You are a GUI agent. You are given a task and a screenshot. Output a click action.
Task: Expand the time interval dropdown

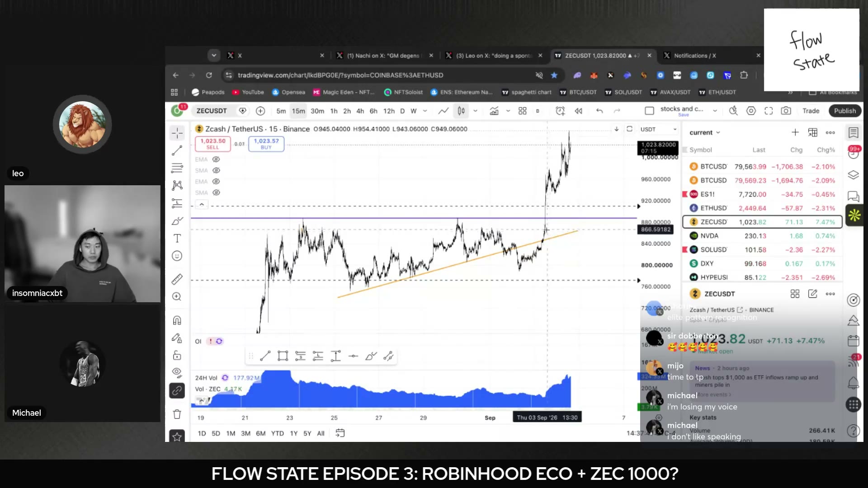(425, 111)
